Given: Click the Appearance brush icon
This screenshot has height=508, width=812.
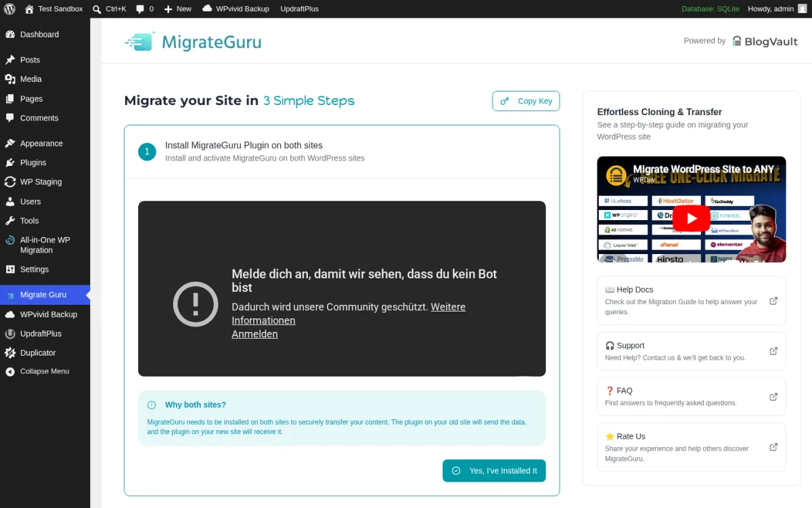Looking at the screenshot, I should [x=10, y=144].
